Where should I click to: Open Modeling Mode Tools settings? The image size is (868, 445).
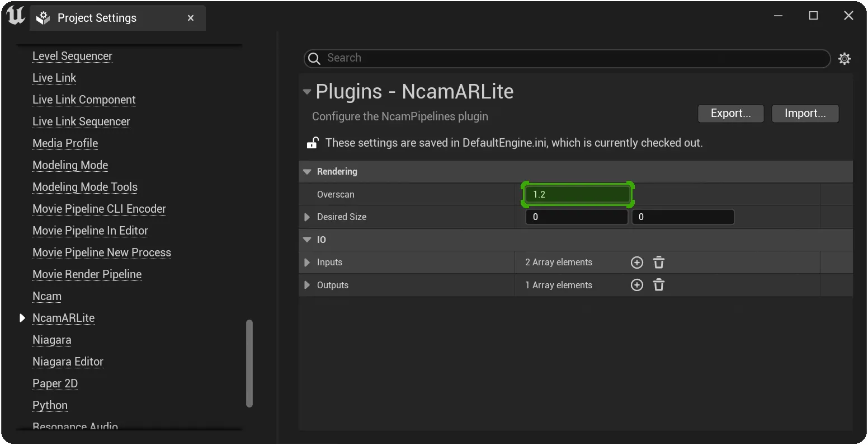click(85, 187)
